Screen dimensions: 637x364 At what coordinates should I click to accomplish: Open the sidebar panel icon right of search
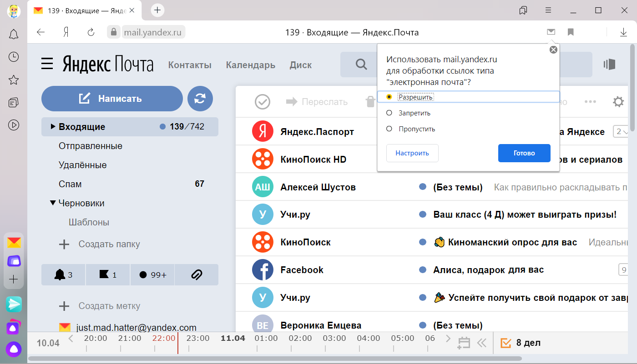609,65
